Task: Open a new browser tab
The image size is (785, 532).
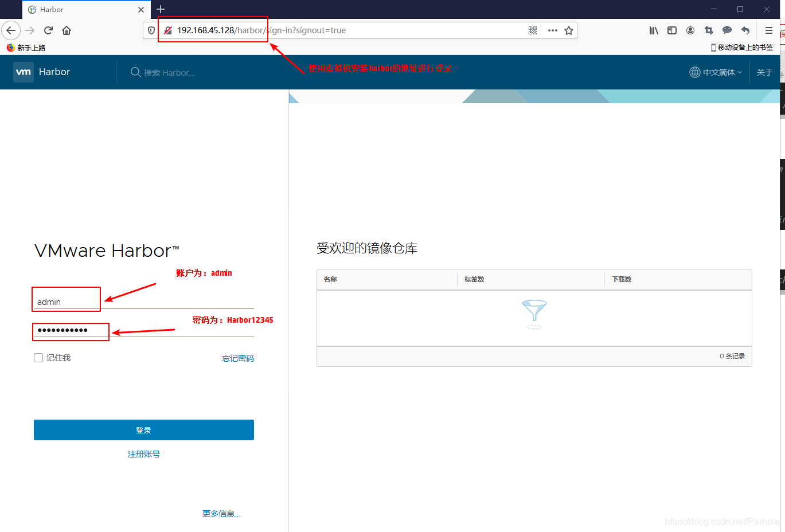Action: click(161, 9)
